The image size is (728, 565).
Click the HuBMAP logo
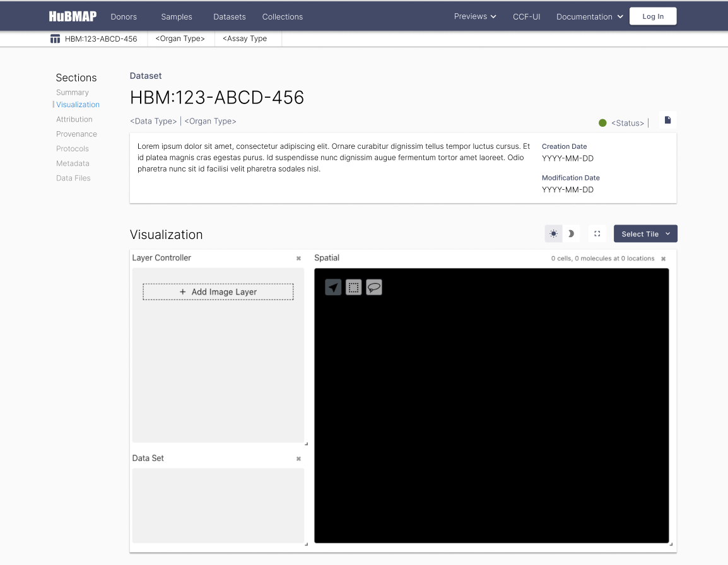(x=72, y=16)
